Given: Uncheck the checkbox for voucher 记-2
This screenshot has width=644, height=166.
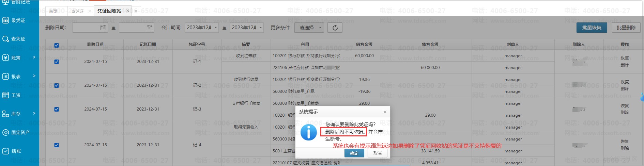Looking at the screenshot, I should click(57, 85).
